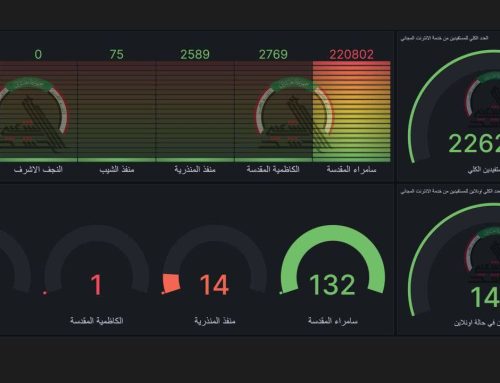Viewport: 500px width, 383px height.
Task: Select the النجف الاشرف bar gauge column
Action: pos(38,111)
